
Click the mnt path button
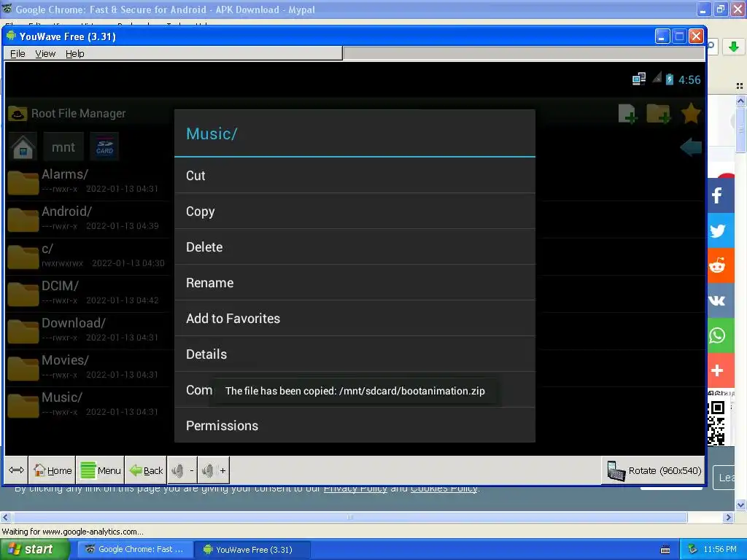[x=63, y=147]
